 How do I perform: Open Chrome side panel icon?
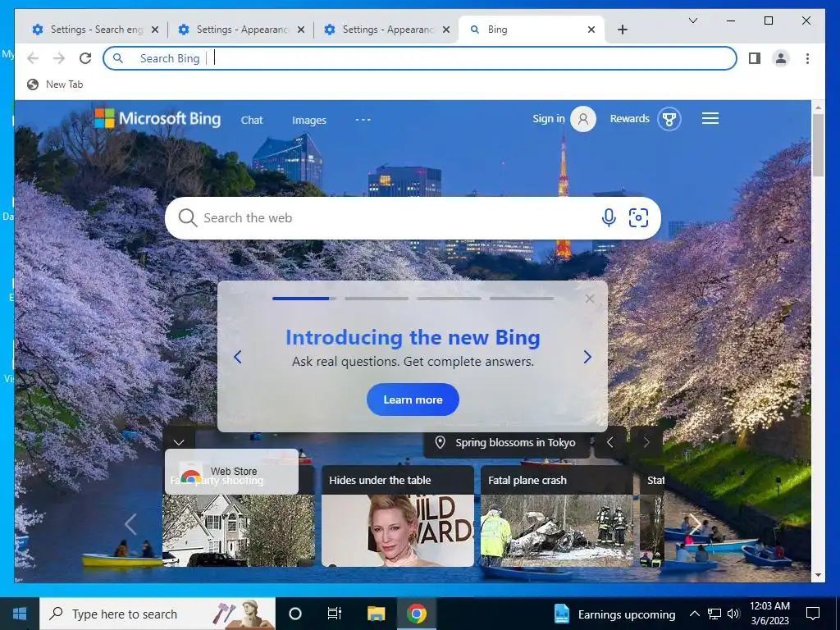[x=755, y=58]
